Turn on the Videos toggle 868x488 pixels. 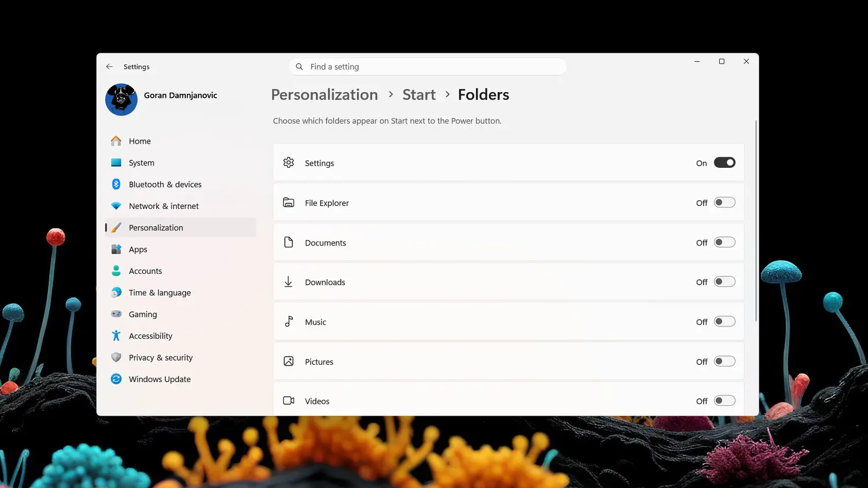pyautogui.click(x=724, y=401)
